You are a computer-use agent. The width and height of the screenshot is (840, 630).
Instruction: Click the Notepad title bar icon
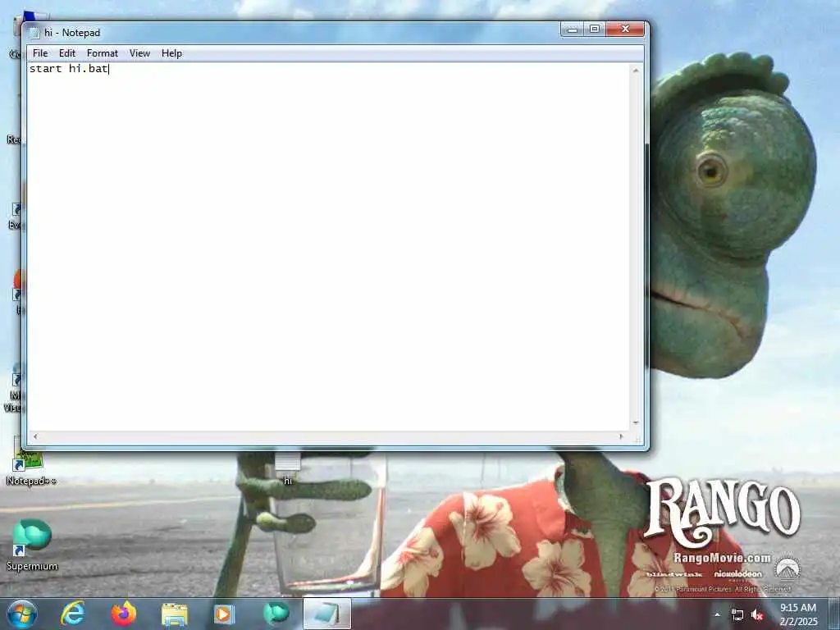click(34, 33)
